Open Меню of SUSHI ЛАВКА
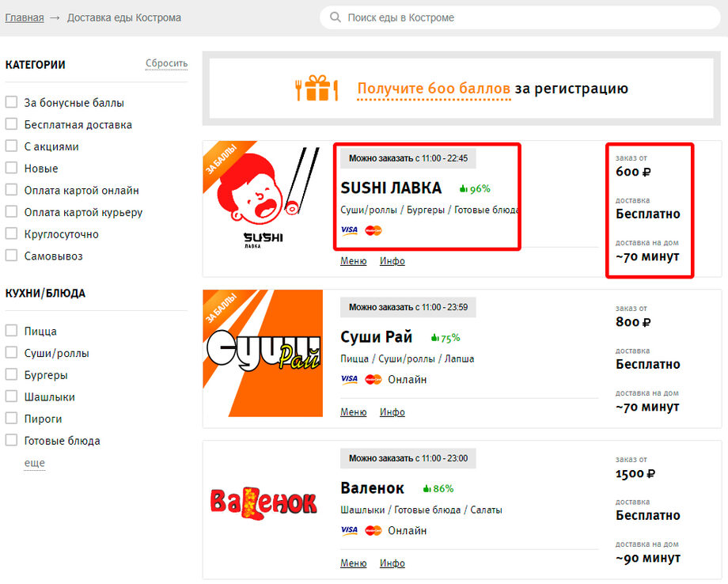This screenshot has height=584, width=728. click(354, 261)
